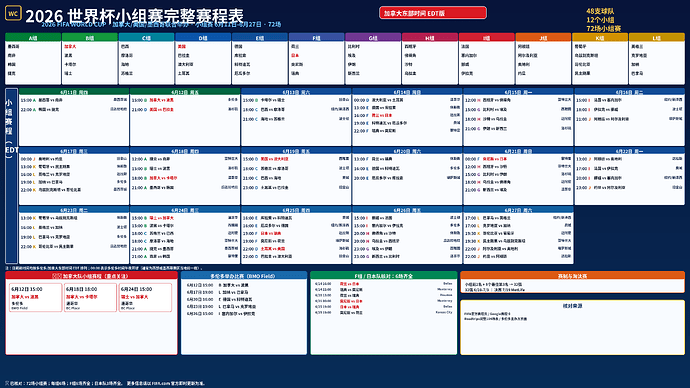Click the red 加拿大东部时间 EDT版 badge
Image resolution: width=690 pixels, height=388 pixels.
433,13
